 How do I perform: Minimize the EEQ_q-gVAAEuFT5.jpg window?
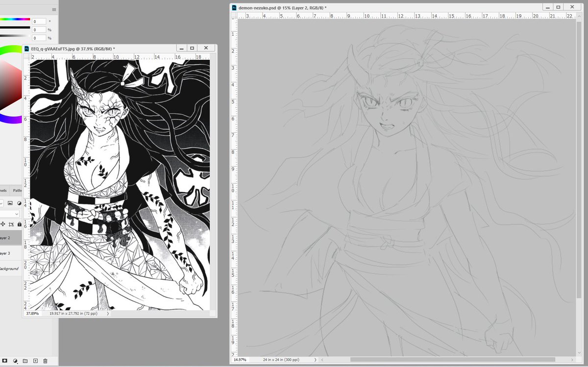181,48
